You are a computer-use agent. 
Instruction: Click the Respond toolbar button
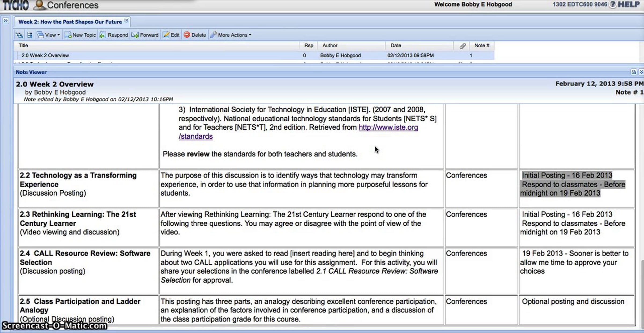click(114, 35)
